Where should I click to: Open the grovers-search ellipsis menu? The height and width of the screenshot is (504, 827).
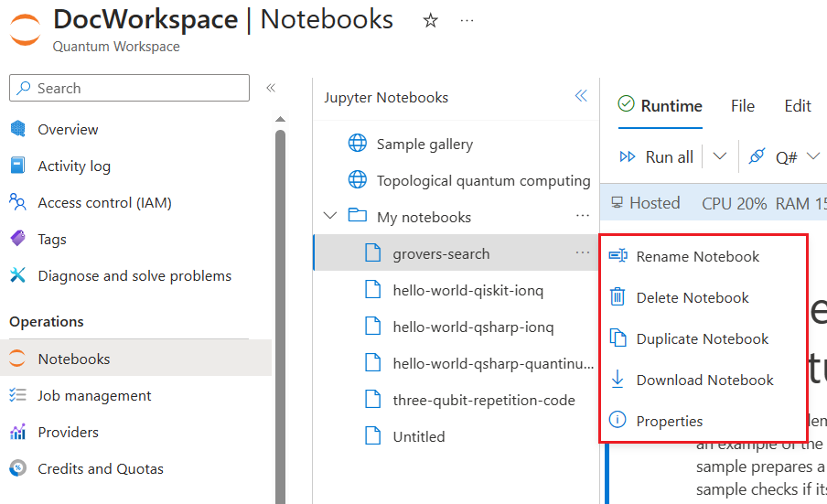pos(582,252)
